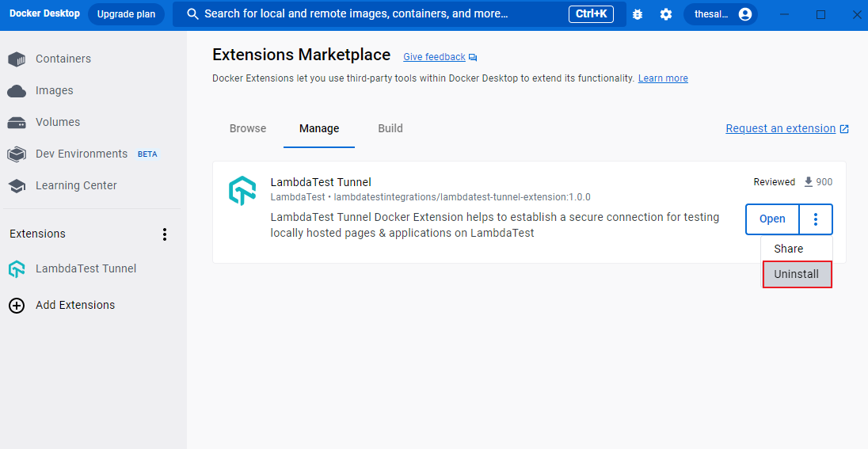Open the Containers sidebar icon
The image size is (868, 449).
click(x=17, y=59)
